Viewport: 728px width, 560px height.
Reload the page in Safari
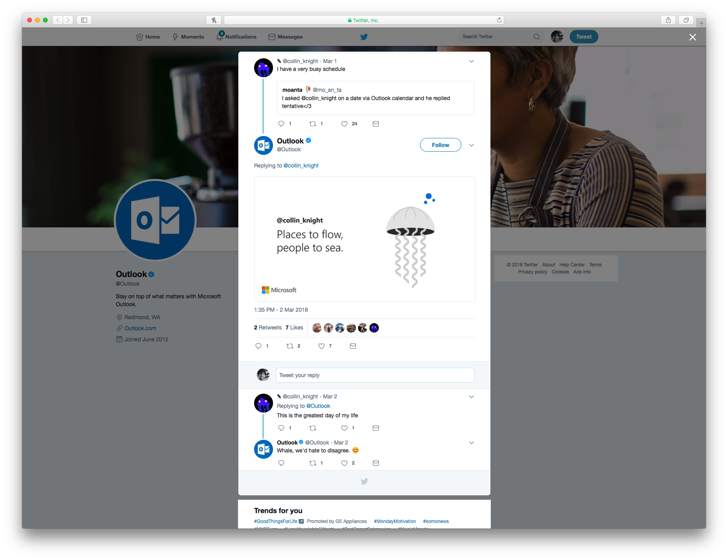[499, 20]
